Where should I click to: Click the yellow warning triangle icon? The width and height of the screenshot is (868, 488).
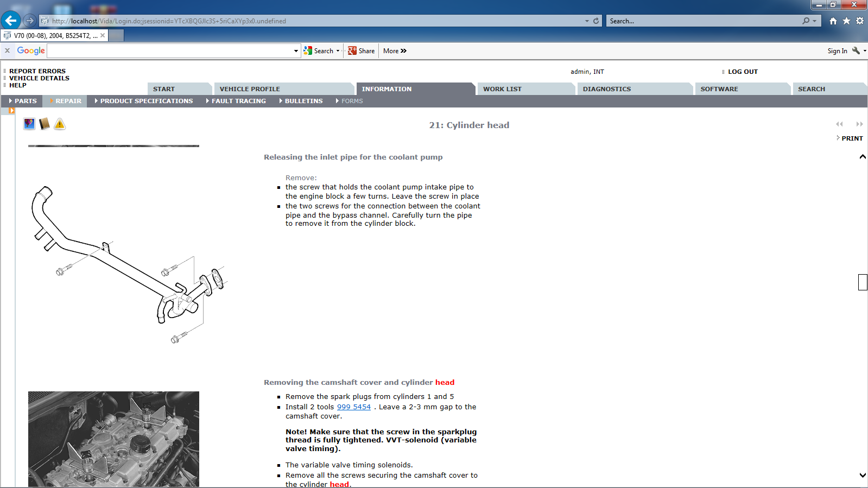click(60, 124)
